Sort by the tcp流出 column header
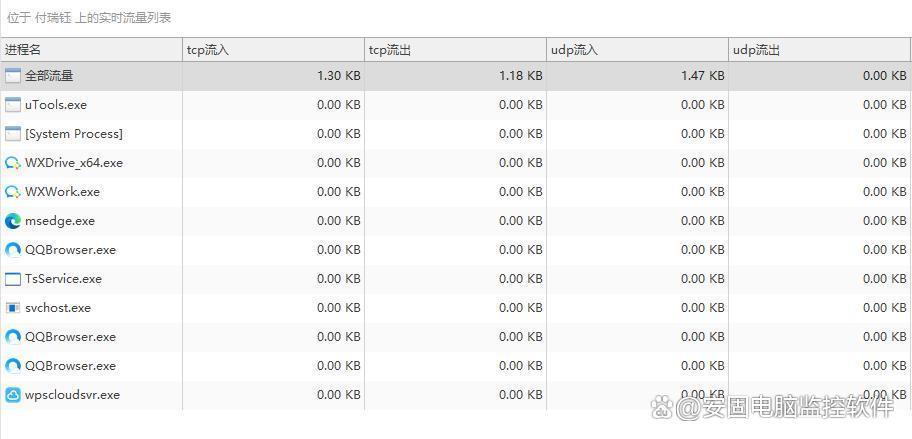 point(455,50)
